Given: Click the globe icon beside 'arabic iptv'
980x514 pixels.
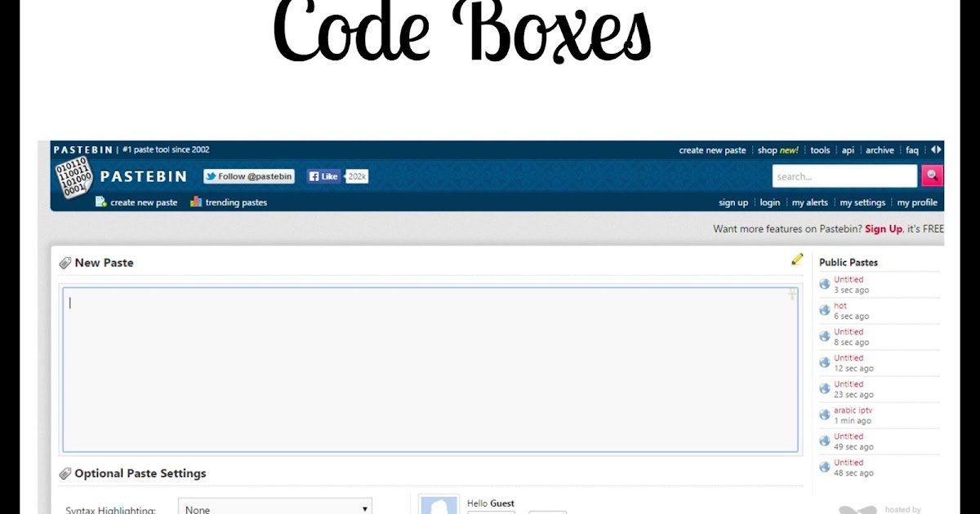Looking at the screenshot, I should pyautogui.click(x=825, y=414).
